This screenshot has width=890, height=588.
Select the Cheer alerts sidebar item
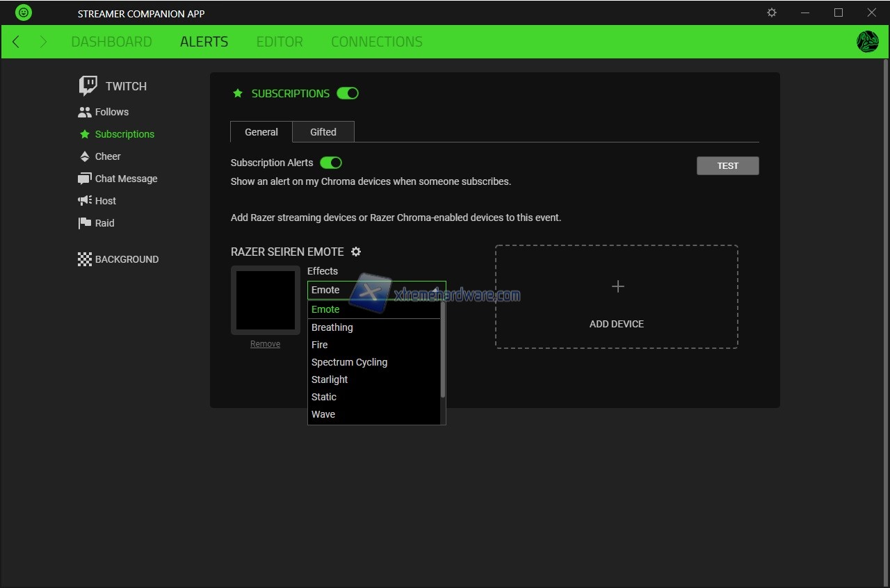click(107, 156)
